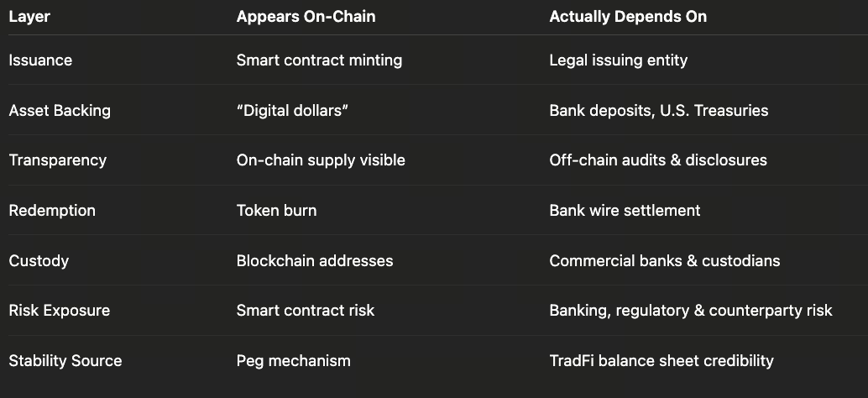Click the "Actually Depends On" column header

[628, 17]
